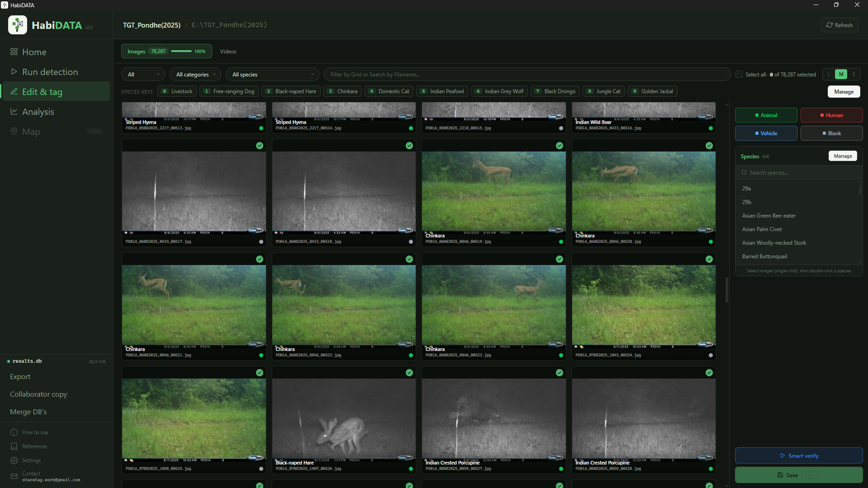Set thumbnail size to M
868x488 pixels.
pos(841,74)
